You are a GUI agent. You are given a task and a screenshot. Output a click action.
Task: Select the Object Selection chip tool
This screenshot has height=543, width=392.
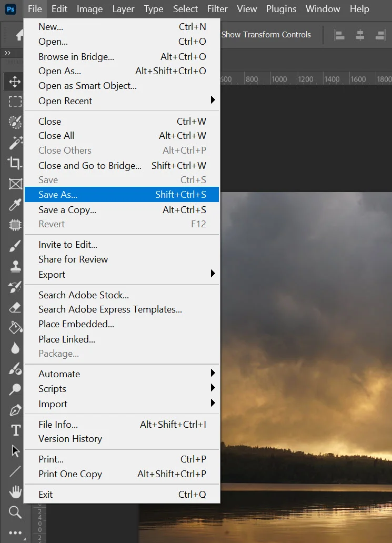(x=15, y=225)
